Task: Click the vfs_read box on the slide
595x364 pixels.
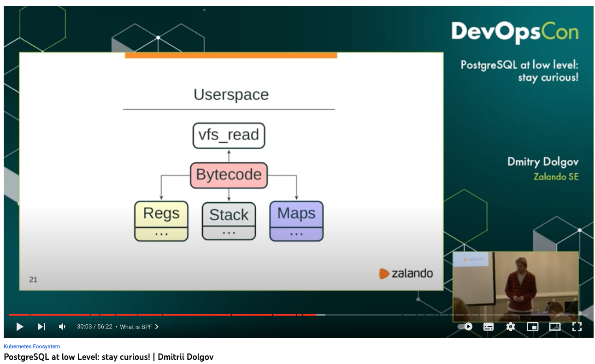Action: [x=229, y=135]
